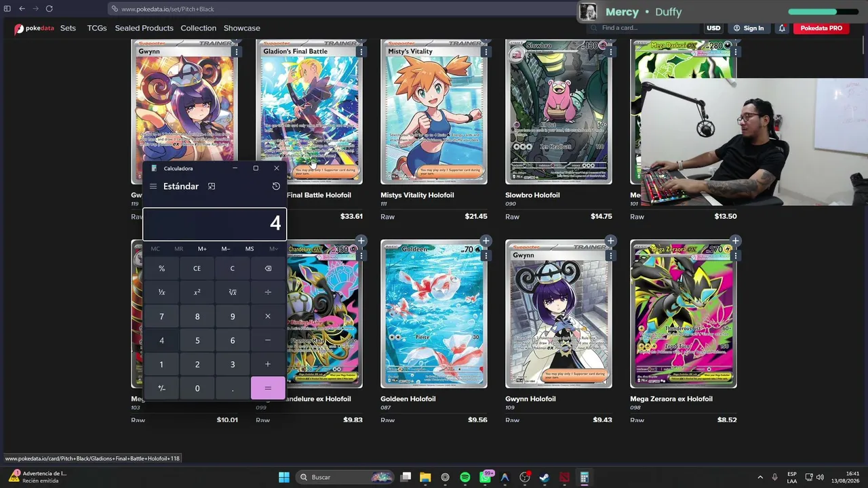Viewport: 868px width, 488px height.
Task: Click the square root key in Calculator
Action: pyautogui.click(x=233, y=292)
